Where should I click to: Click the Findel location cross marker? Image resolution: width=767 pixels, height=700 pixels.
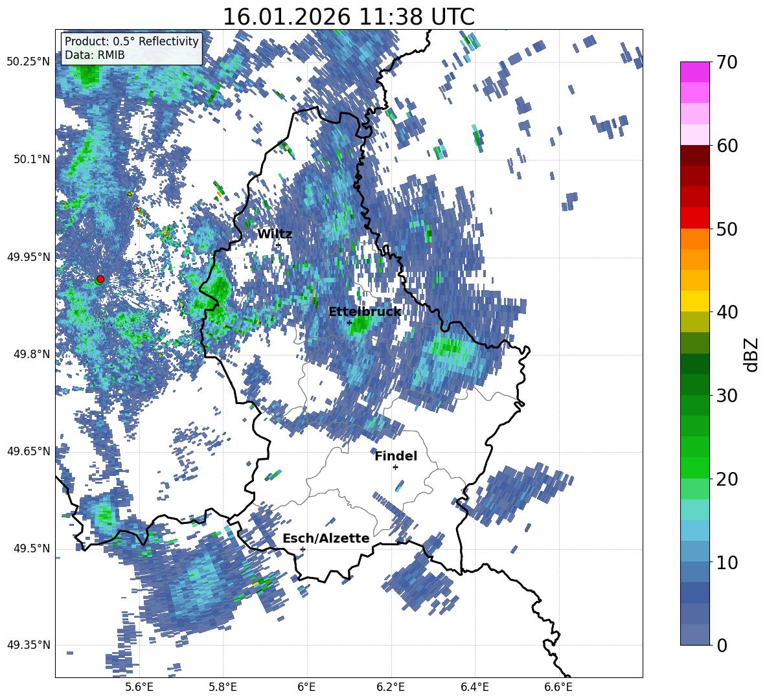click(395, 468)
